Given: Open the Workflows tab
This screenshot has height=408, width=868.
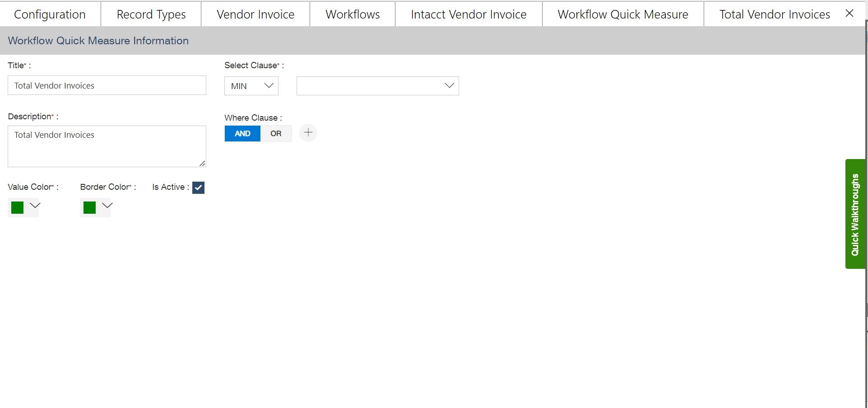Looking at the screenshot, I should click(x=353, y=14).
